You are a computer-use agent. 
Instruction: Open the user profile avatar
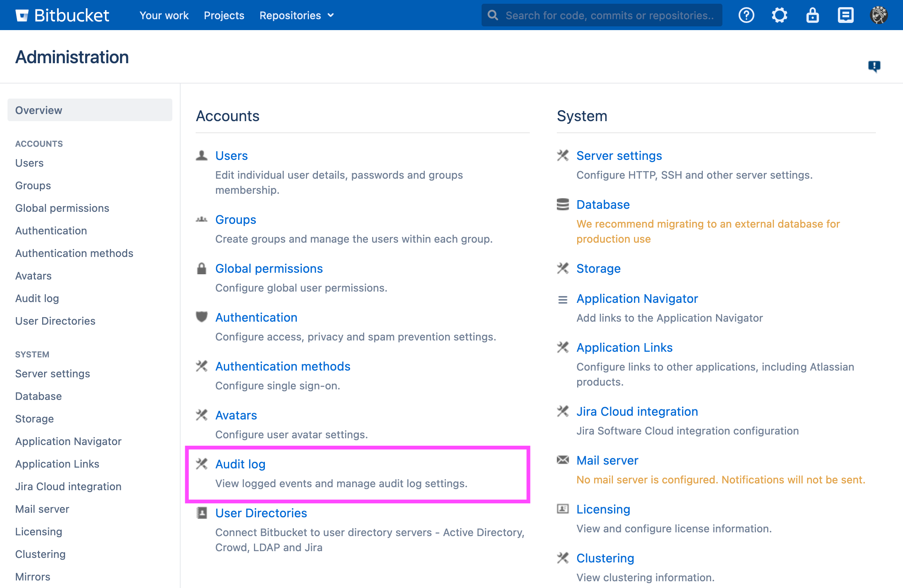(x=878, y=15)
